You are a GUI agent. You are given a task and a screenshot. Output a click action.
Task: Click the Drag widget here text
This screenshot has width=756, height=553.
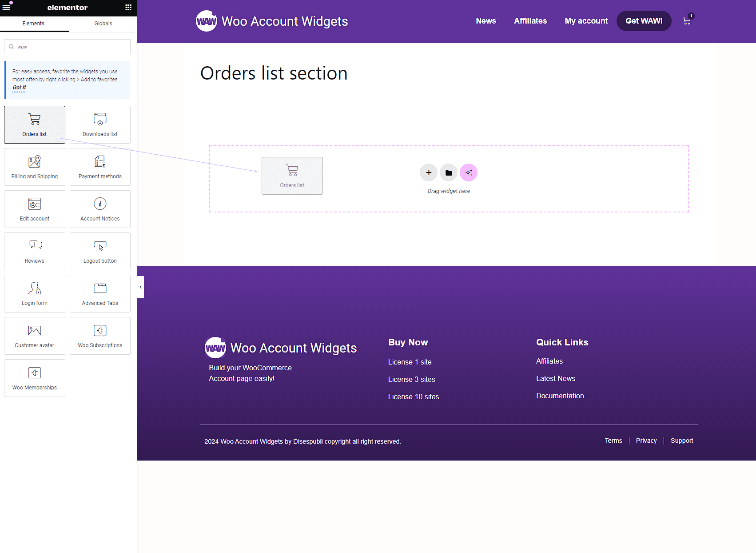pyautogui.click(x=449, y=191)
